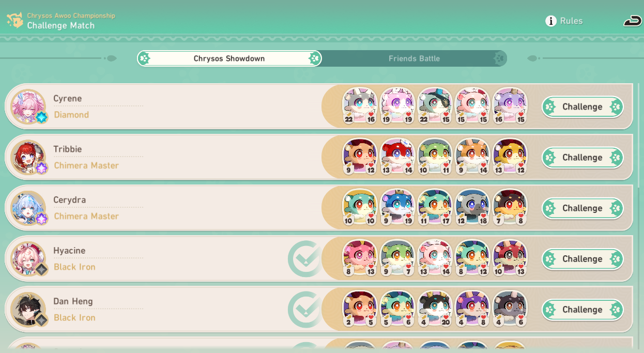
Task: Click Dan Heng's avatar portrait
Action: pyautogui.click(x=28, y=309)
